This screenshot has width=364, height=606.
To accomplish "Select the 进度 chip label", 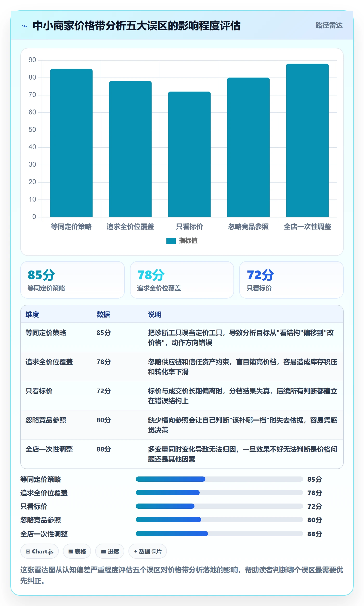I will pos(113,551).
